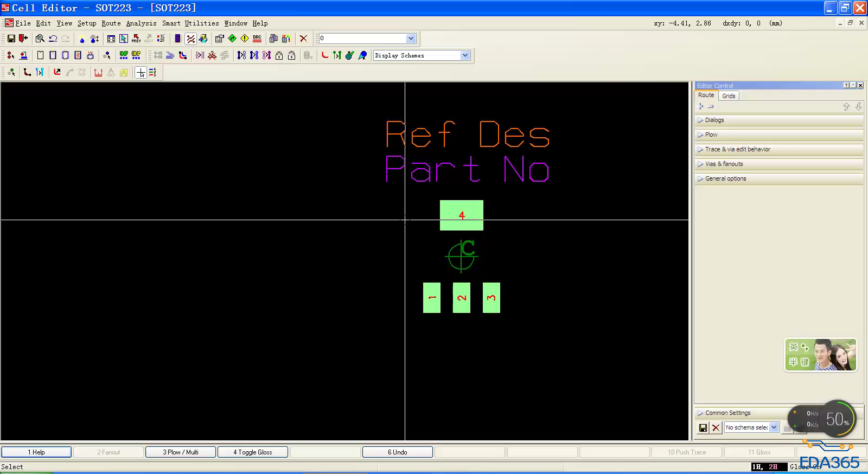Image resolution: width=868 pixels, height=474 pixels.
Task: Click the yellow warning diamond icon
Action: click(x=245, y=39)
